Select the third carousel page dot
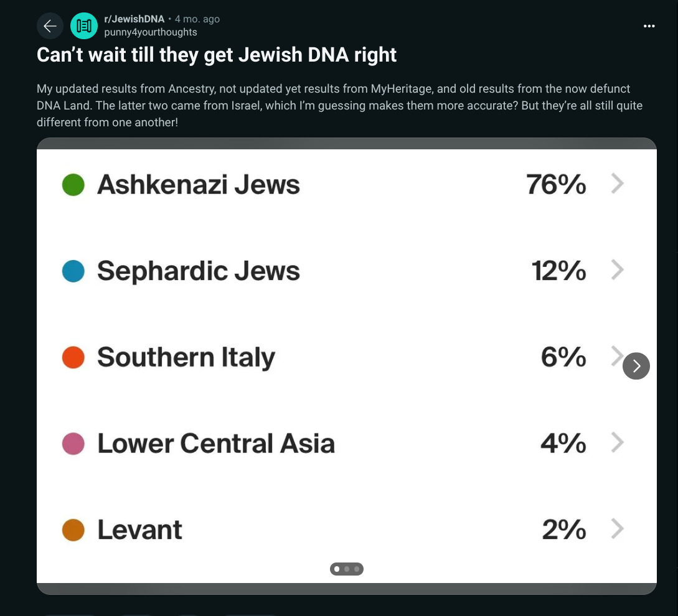Screen dimensions: 678x616 [x=356, y=569]
